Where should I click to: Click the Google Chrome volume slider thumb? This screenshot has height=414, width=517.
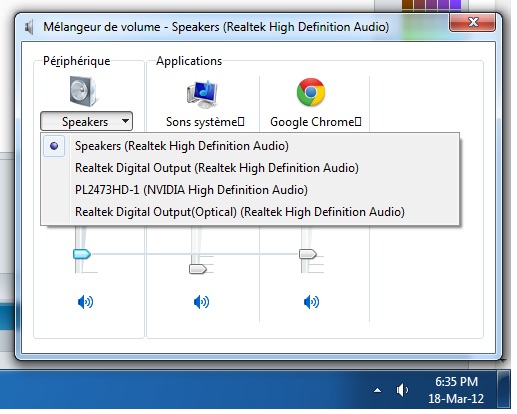click(308, 254)
